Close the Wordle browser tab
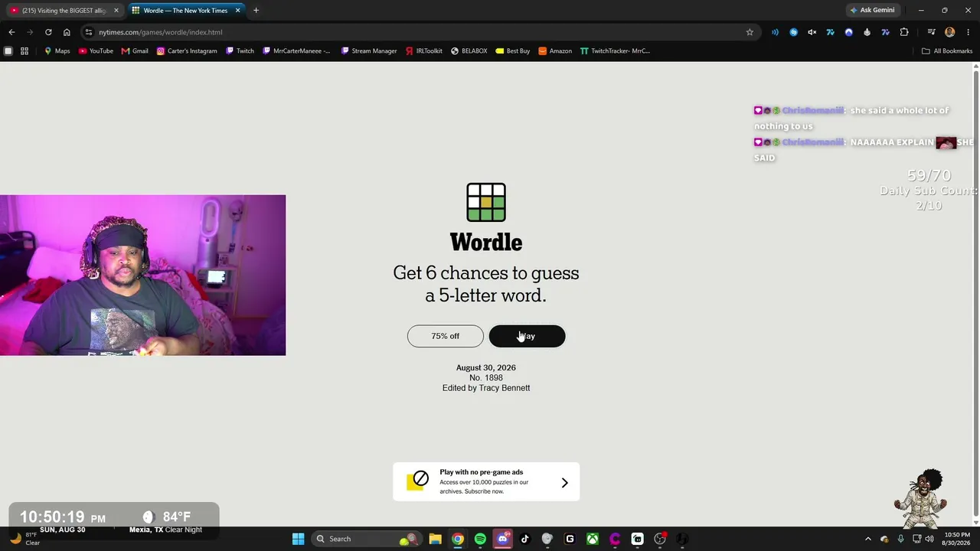 (237, 11)
